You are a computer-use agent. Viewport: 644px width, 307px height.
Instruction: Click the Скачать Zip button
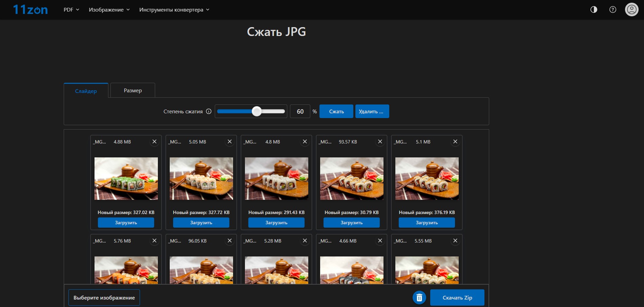[457, 298]
